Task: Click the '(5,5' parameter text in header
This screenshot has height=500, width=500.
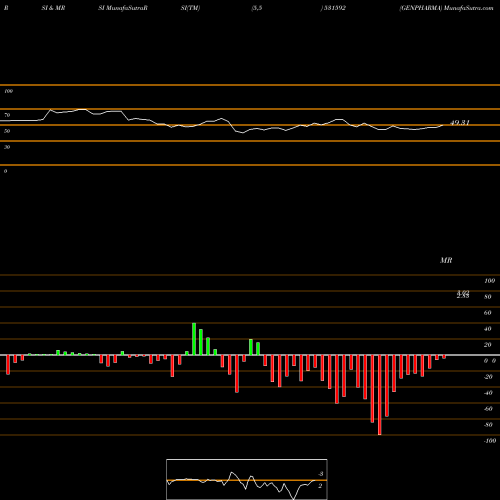Action: coord(257,8)
